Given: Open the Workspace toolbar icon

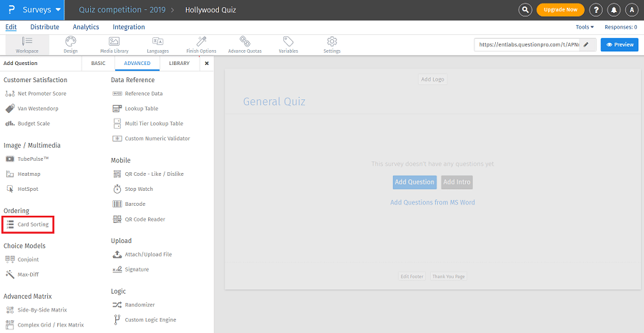Looking at the screenshot, I should pyautogui.click(x=27, y=45).
